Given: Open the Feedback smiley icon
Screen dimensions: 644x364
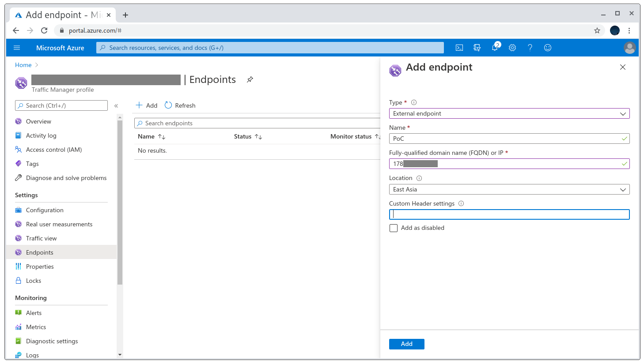Looking at the screenshot, I should coord(548,48).
